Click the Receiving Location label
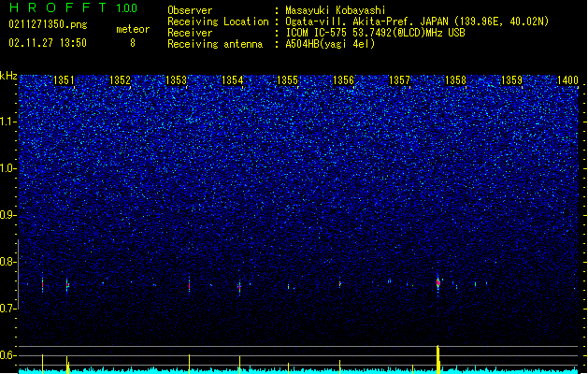 pyautogui.click(x=218, y=22)
